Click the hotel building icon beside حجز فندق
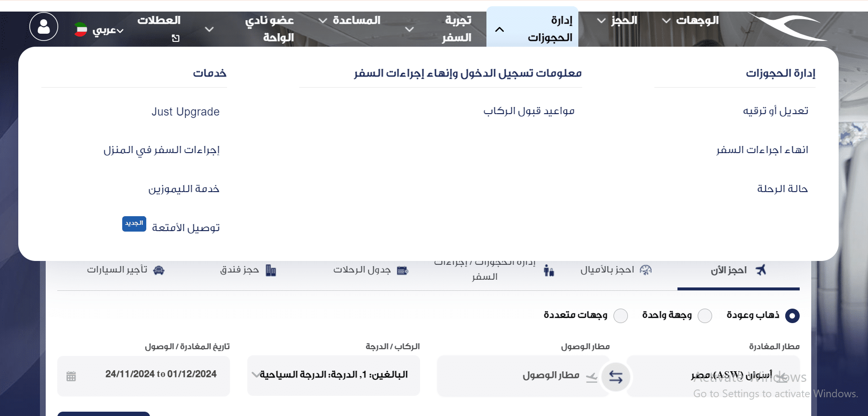This screenshot has width=868, height=416. pyautogui.click(x=271, y=270)
